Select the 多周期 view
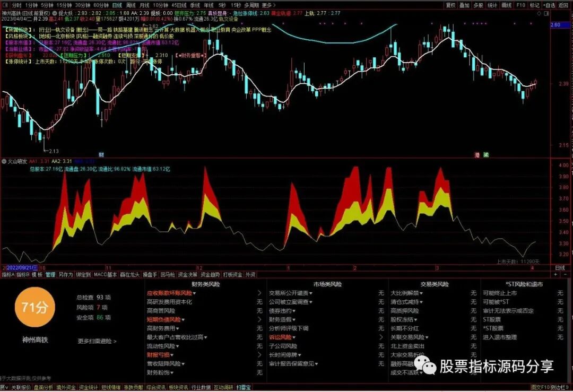573x392 pixels. point(251,5)
